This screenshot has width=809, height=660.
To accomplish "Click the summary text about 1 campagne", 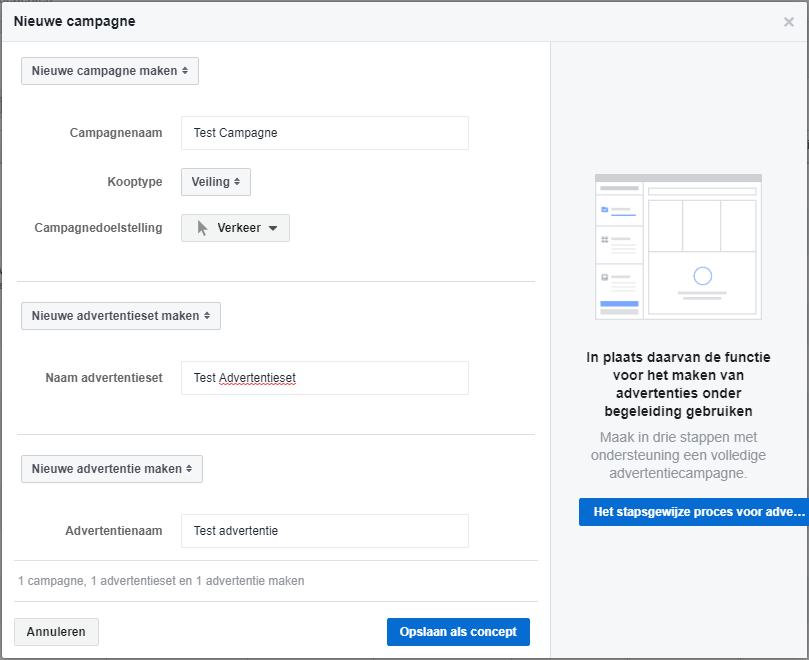I will click(x=161, y=581).
